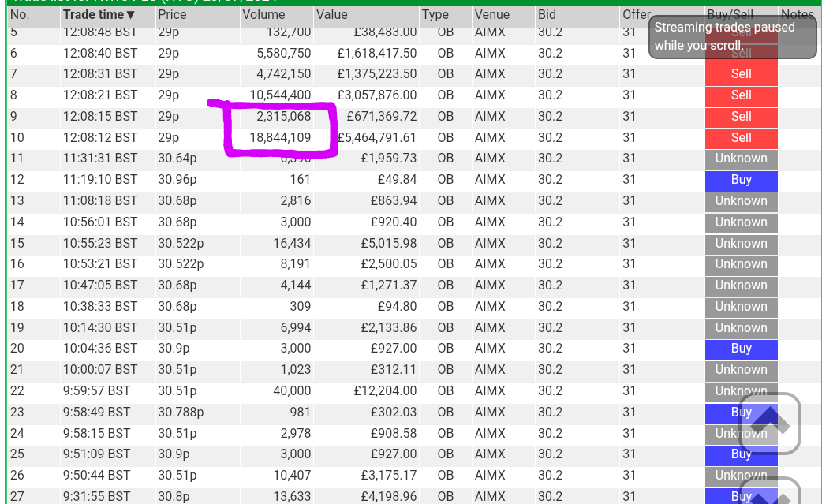
Task: Click the 'Streaming trades paused' notice
Action: (732, 36)
